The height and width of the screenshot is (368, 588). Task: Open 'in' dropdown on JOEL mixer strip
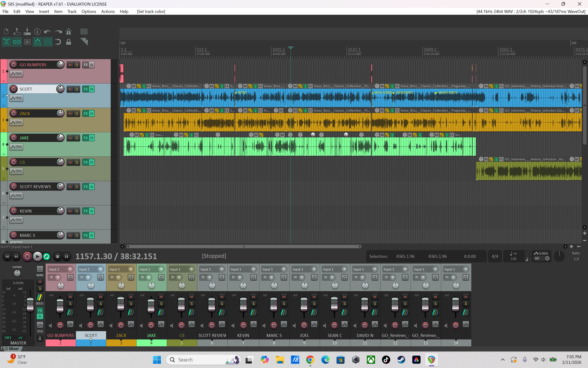[x=299, y=277]
